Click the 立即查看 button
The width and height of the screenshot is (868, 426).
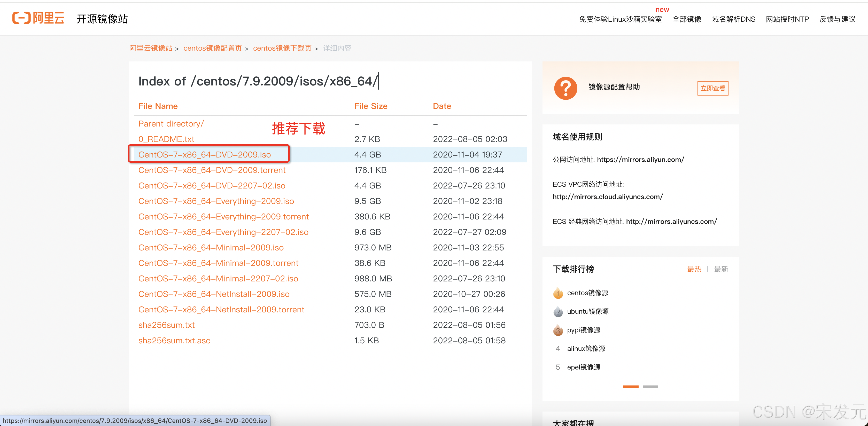click(x=713, y=88)
